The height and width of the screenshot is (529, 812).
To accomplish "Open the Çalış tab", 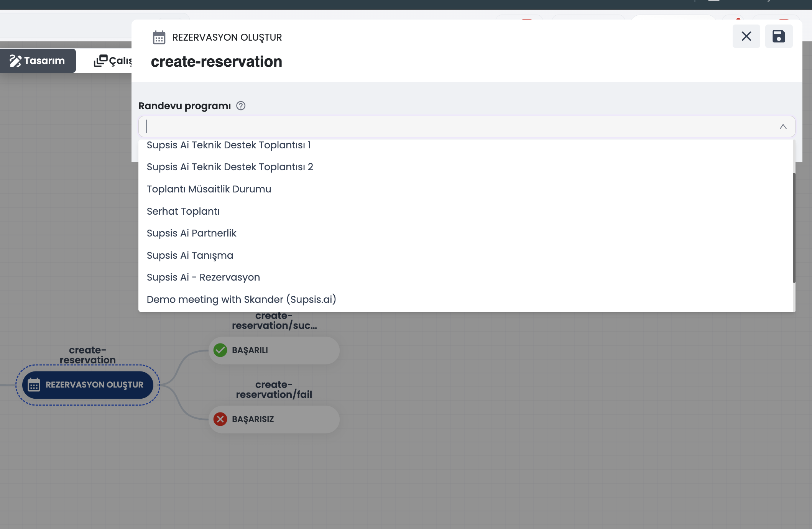I will pos(113,61).
